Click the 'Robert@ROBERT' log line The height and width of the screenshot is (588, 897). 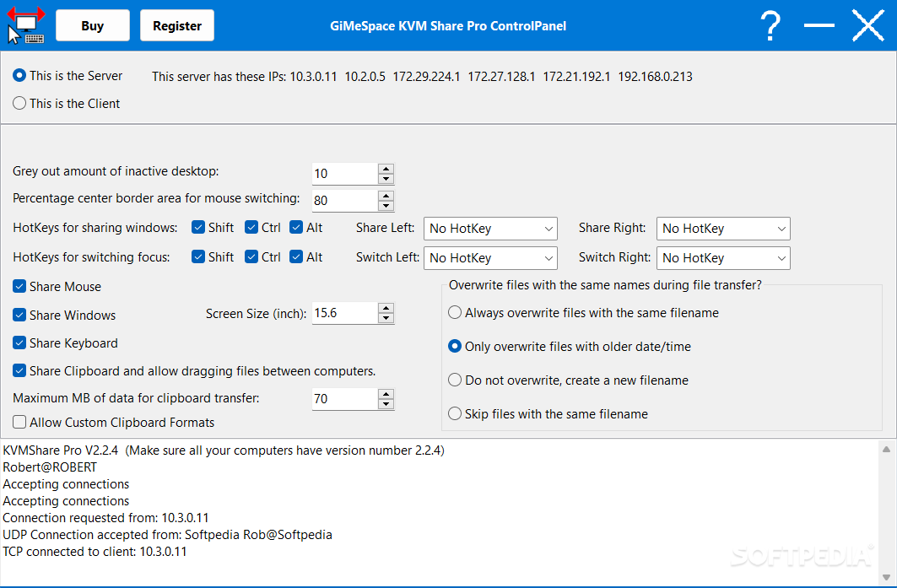click(x=50, y=467)
